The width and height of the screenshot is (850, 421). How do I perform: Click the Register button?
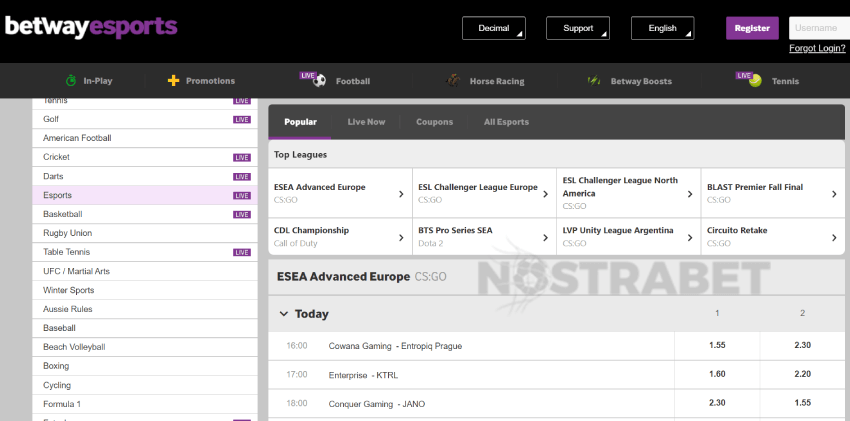point(752,28)
